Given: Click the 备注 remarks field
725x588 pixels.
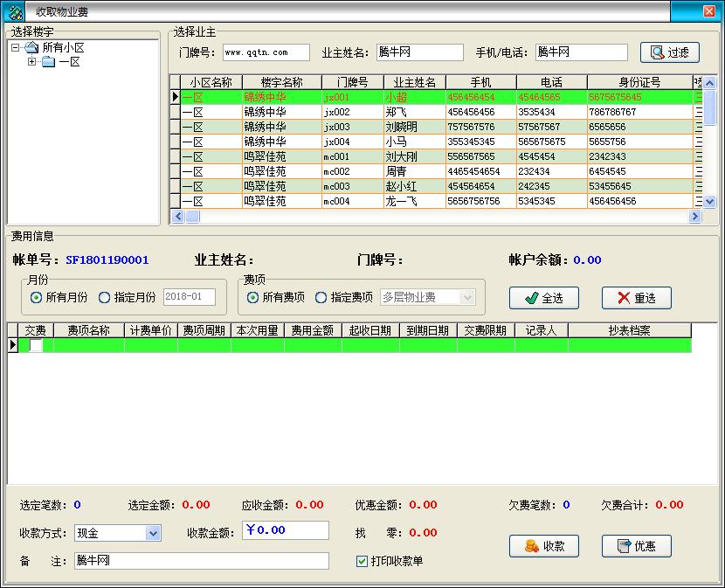Looking at the screenshot, I should [x=202, y=561].
